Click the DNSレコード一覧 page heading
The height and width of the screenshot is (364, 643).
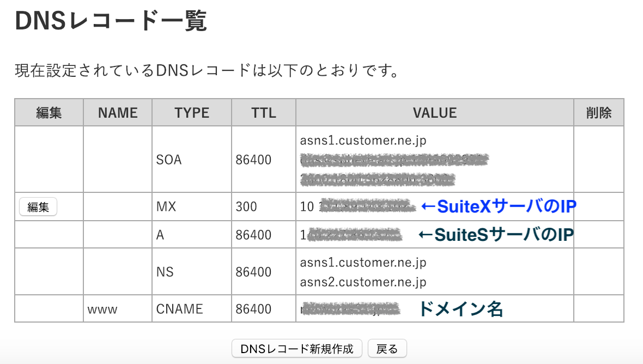[x=111, y=21]
